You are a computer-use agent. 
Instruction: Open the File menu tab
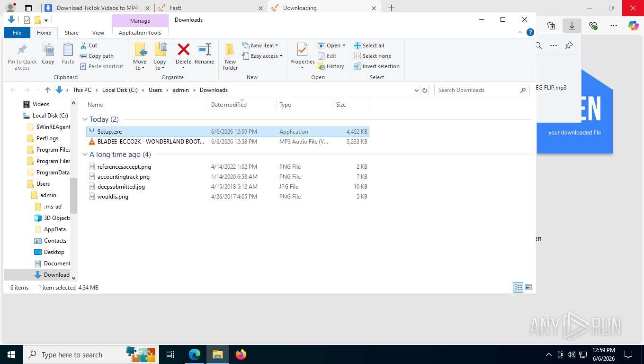[x=17, y=33]
